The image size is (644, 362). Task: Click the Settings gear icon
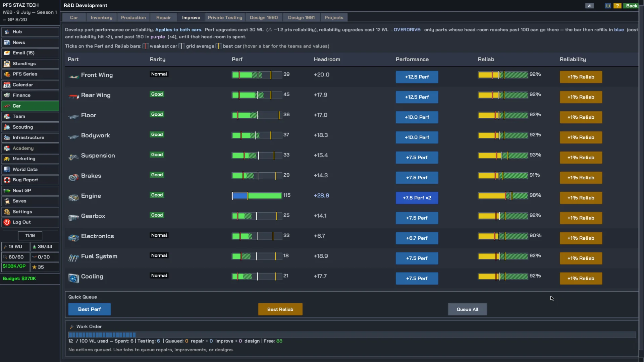[7, 212]
